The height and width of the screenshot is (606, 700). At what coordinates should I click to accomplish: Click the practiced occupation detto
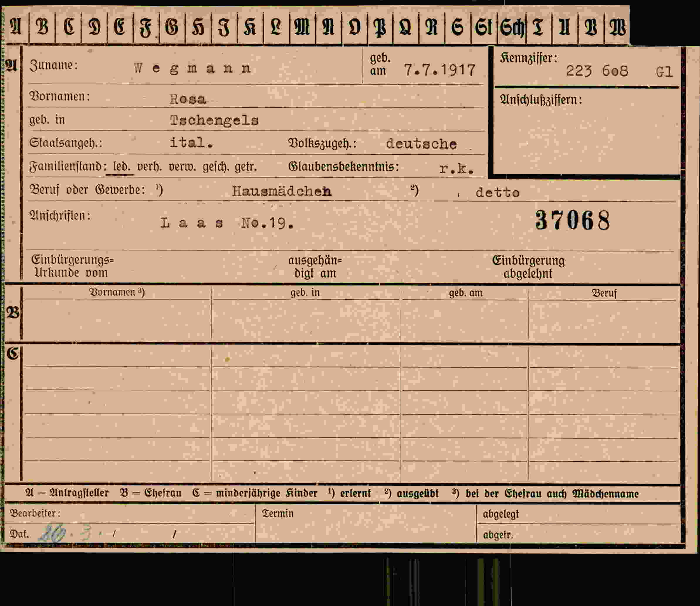(x=498, y=193)
